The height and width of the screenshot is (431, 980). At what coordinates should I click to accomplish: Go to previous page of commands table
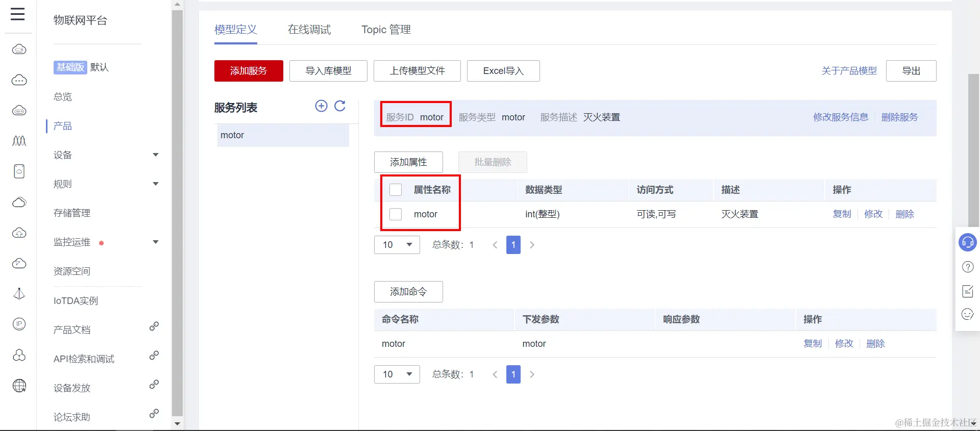[x=495, y=374]
